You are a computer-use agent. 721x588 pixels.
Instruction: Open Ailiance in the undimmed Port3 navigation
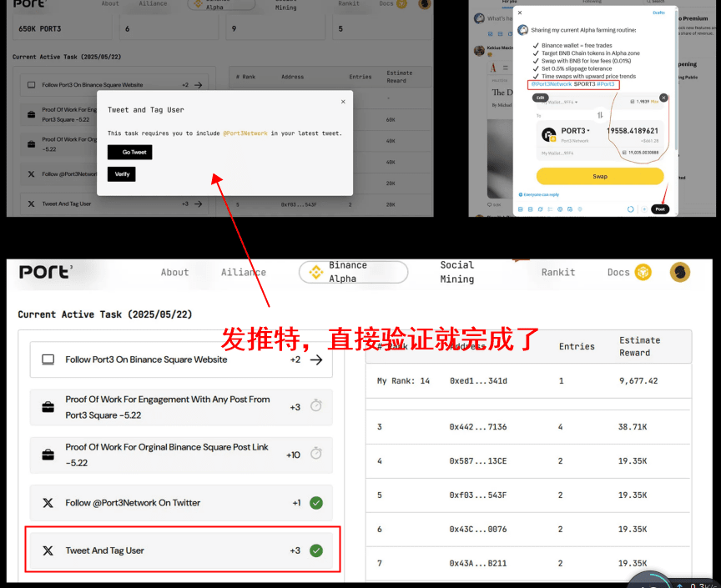point(243,272)
